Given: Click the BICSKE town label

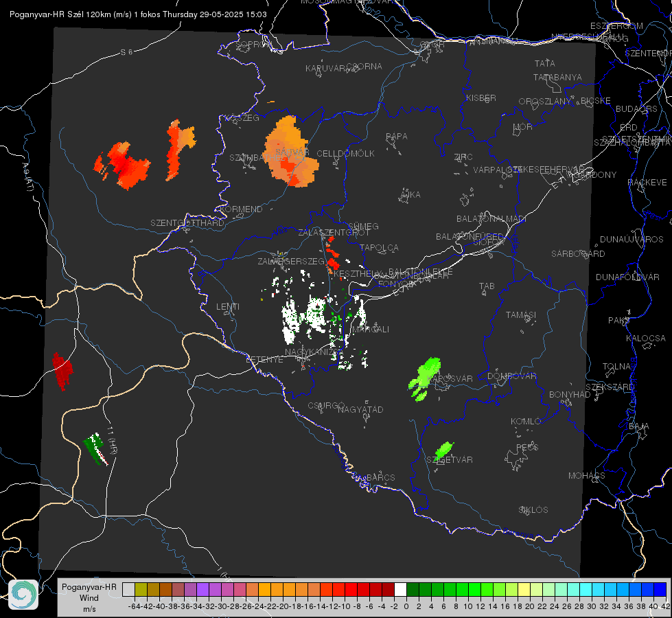Looking at the screenshot, I should (596, 101).
